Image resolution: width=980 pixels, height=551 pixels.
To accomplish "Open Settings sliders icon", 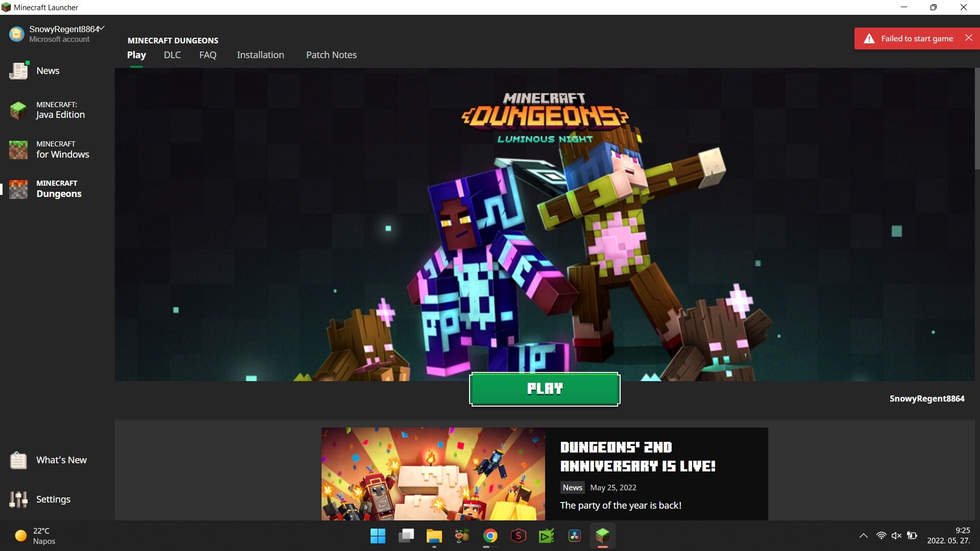I will pos(18,499).
